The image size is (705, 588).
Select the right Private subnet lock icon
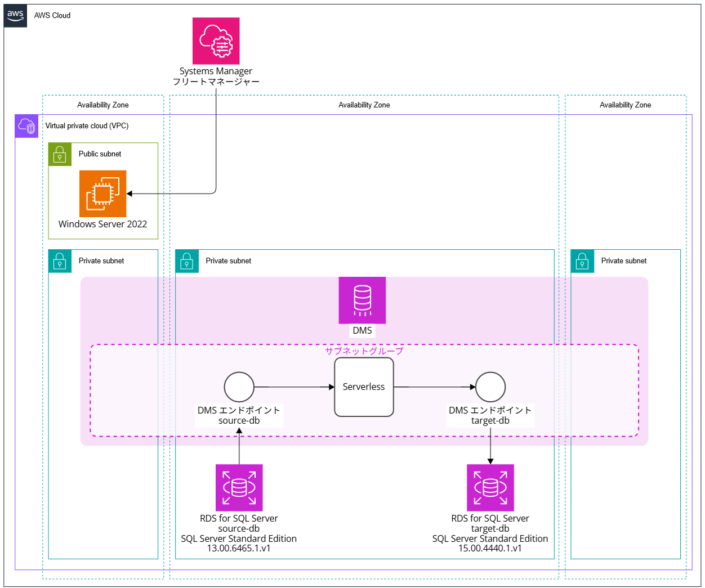click(x=582, y=261)
